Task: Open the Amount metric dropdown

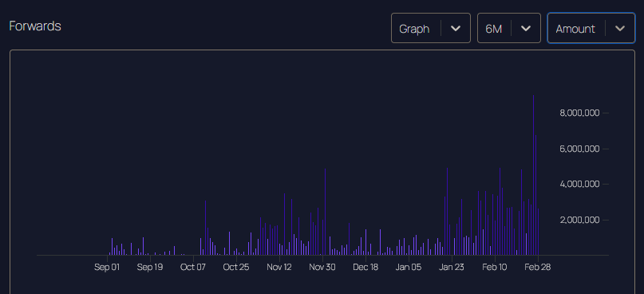Action: [x=591, y=28]
